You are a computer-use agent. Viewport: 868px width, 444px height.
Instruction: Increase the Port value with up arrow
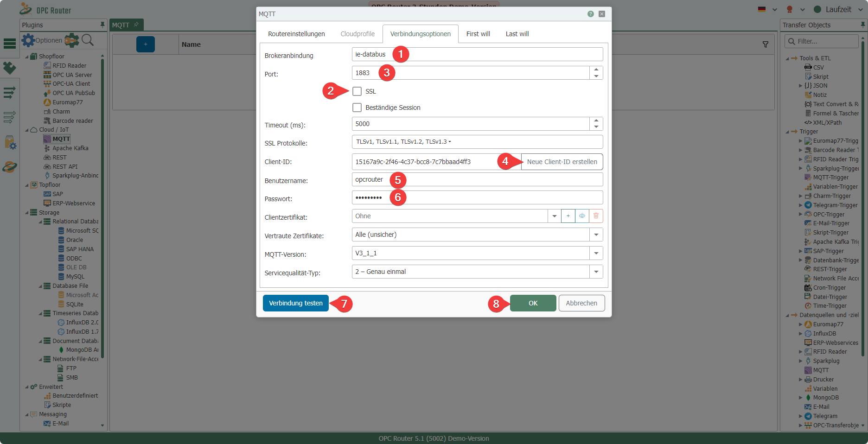(x=596, y=70)
